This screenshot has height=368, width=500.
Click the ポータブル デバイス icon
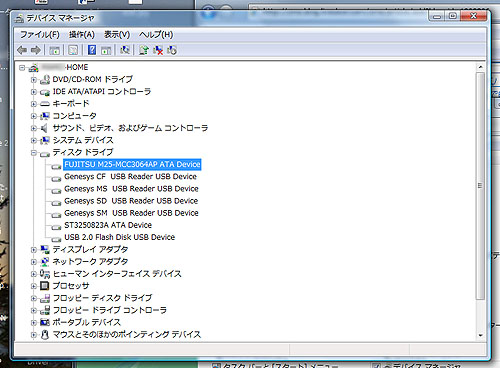click(45, 322)
